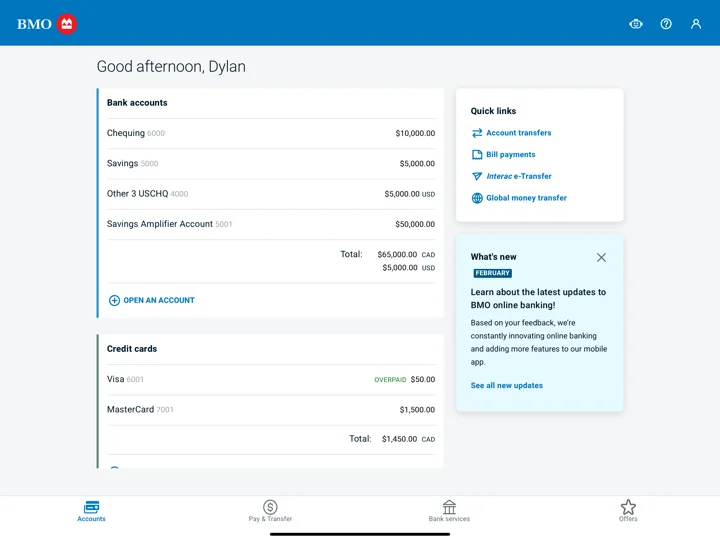The width and height of the screenshot is (720, 540).
Task: Click the $10,000.00 Chequing balance
Action: click(x=415, y=133)
